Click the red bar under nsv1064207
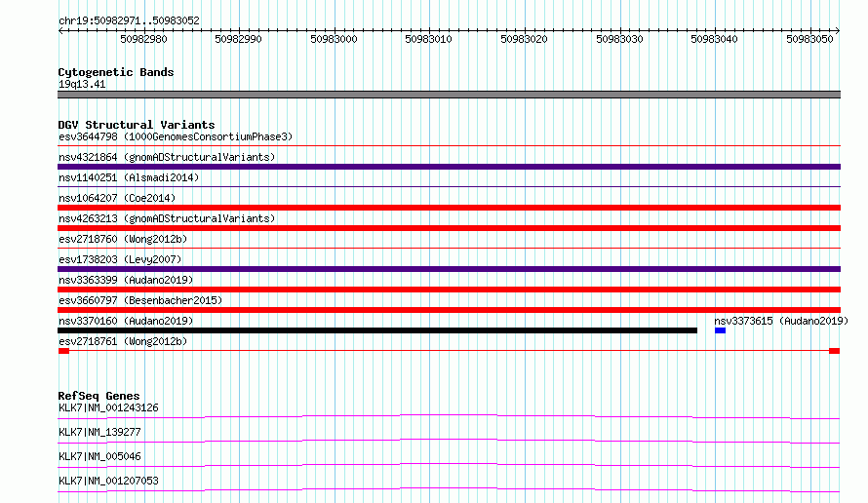 click(x=449, y=208)
